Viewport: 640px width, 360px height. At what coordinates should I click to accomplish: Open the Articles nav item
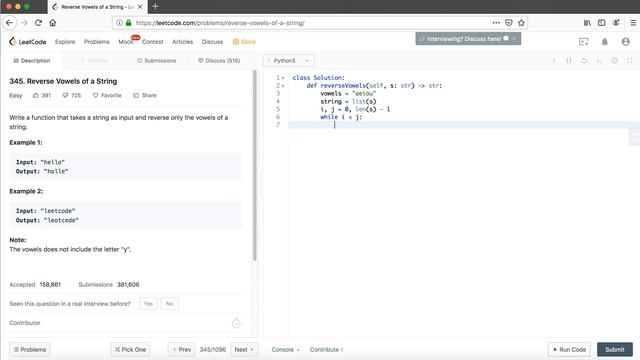[x=182, y=42]
